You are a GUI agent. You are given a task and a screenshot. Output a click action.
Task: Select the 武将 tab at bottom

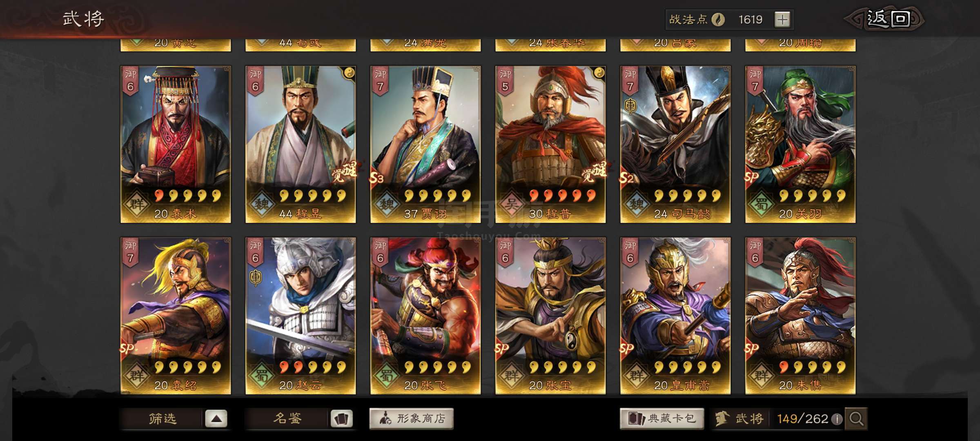pos(740,419)
